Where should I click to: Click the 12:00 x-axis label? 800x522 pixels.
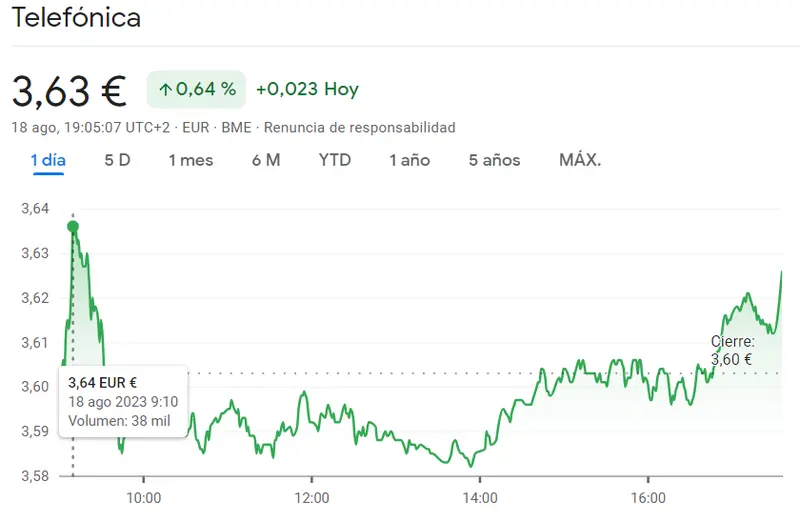(312, 498)
